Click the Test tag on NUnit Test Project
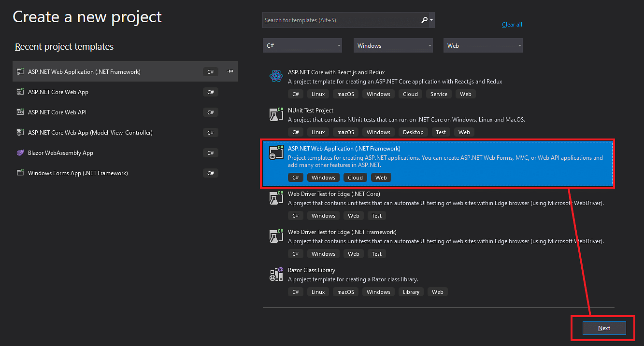The height and width of the screenshot is (346, 644). tap(441, 132)
